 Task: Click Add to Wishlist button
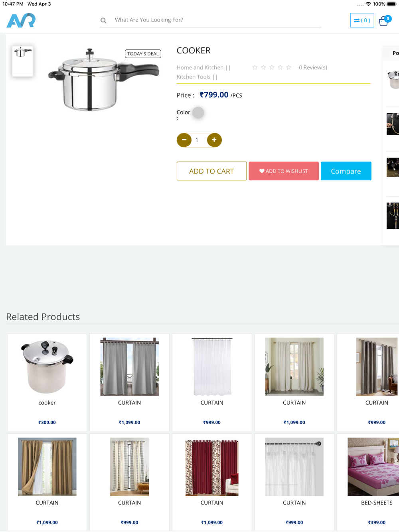(x=284, y=171)
